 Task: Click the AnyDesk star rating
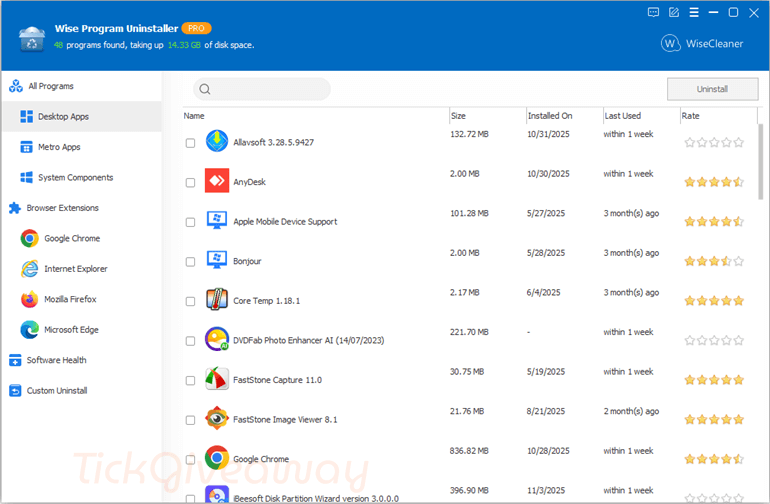click(714, 182)
